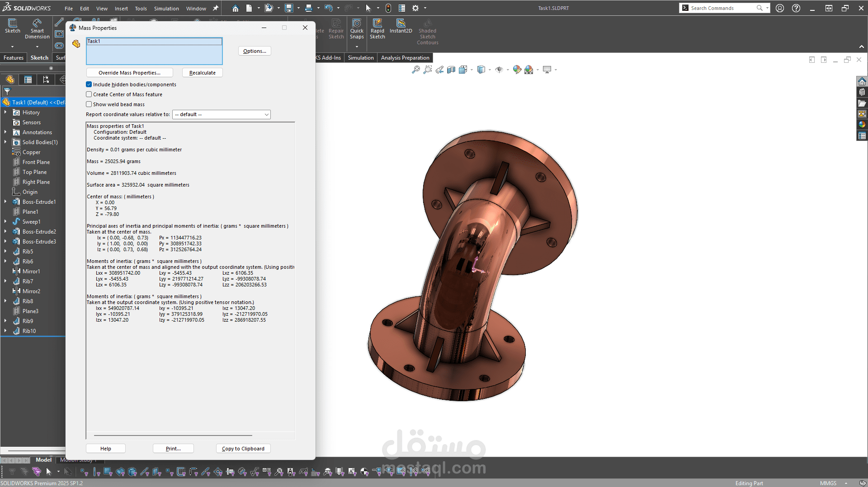This screenshot has width=868, height=487.
Task: Open the Options gear icon
Action: click(x=415, y=8)
